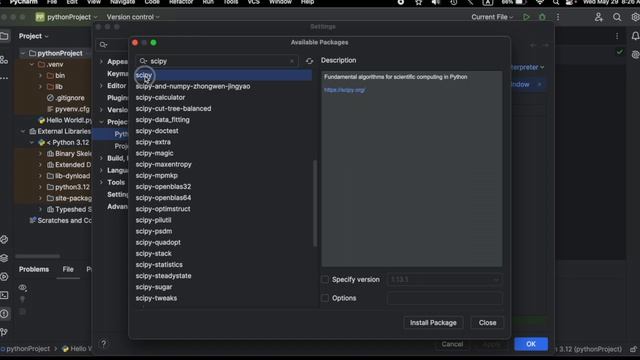Click the Install Package button

[433, 323]
